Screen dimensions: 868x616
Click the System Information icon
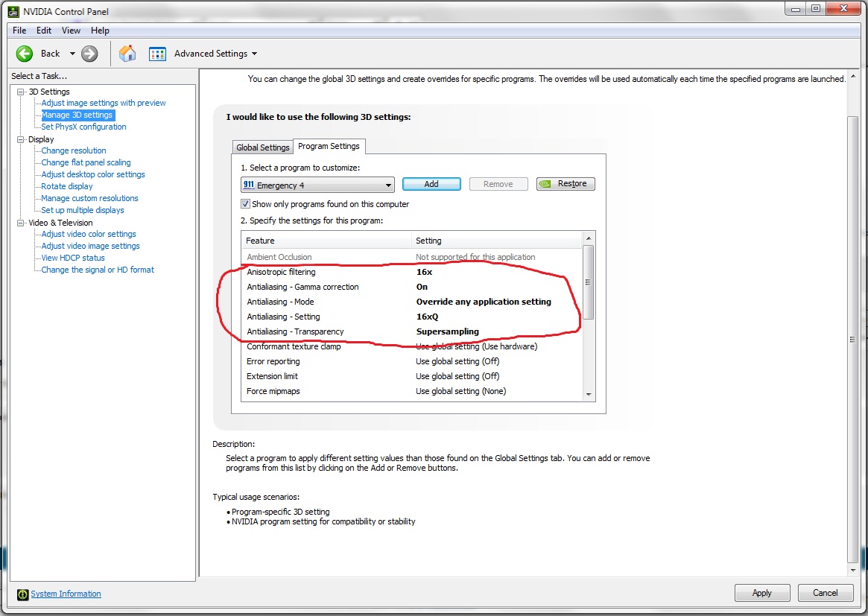(22, 594)
